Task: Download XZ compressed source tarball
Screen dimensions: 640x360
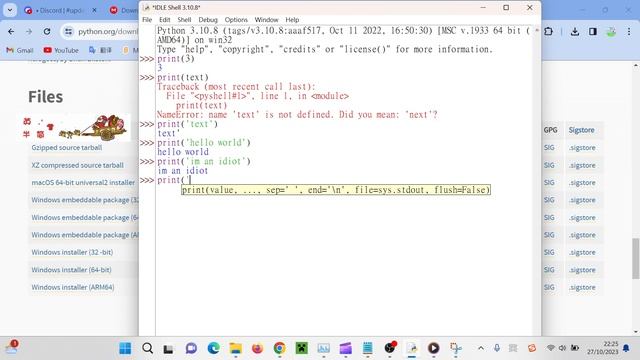Action: [78, 165]
